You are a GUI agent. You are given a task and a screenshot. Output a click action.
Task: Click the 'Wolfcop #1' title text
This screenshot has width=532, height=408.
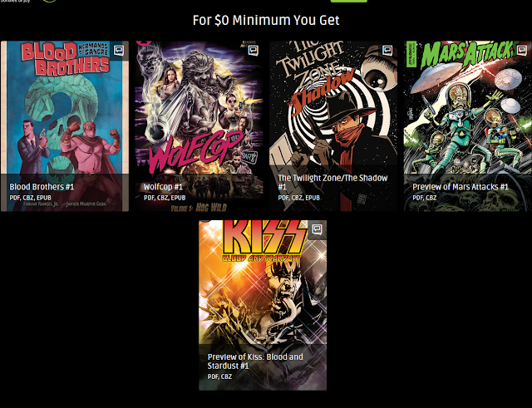click(x=163, y=187)
